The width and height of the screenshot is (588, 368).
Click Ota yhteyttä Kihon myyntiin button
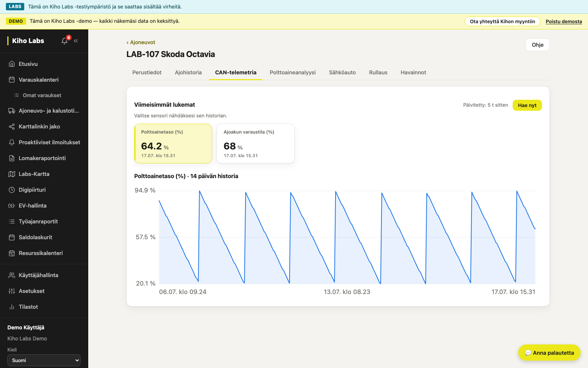point(502,21)
